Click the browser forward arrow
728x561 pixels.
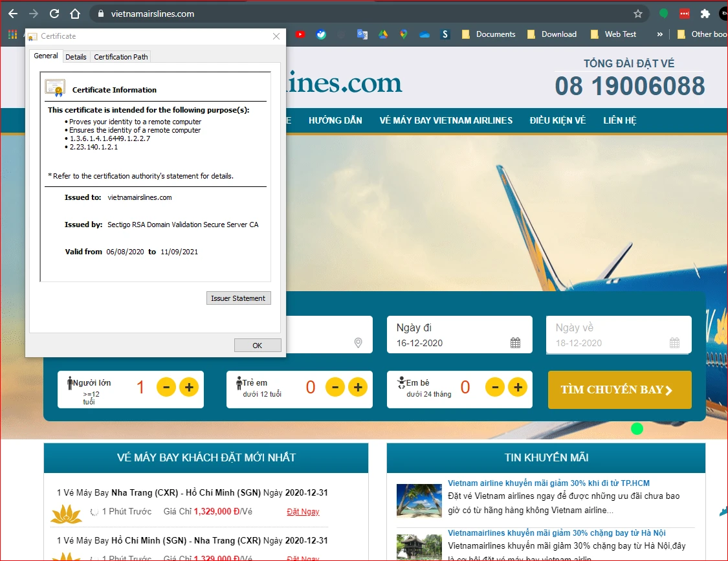[x=34, y=14]
